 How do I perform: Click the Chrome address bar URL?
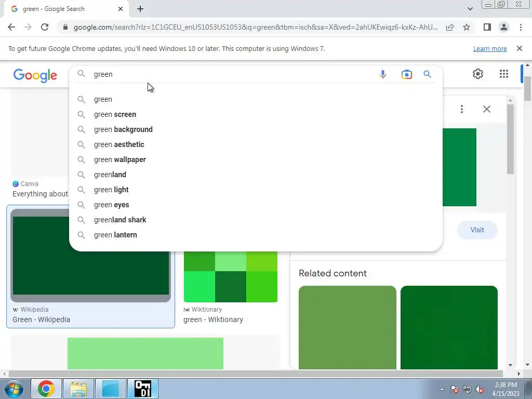coord(256,27)
